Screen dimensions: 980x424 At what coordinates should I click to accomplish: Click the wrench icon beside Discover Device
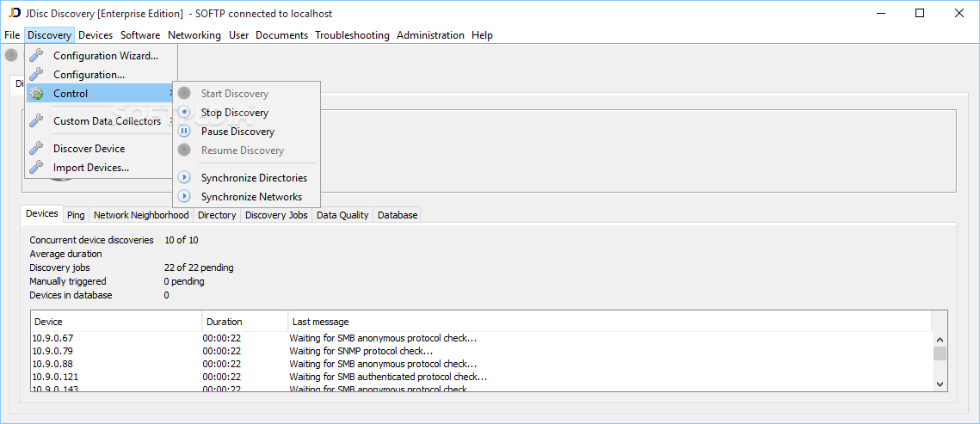37,149
